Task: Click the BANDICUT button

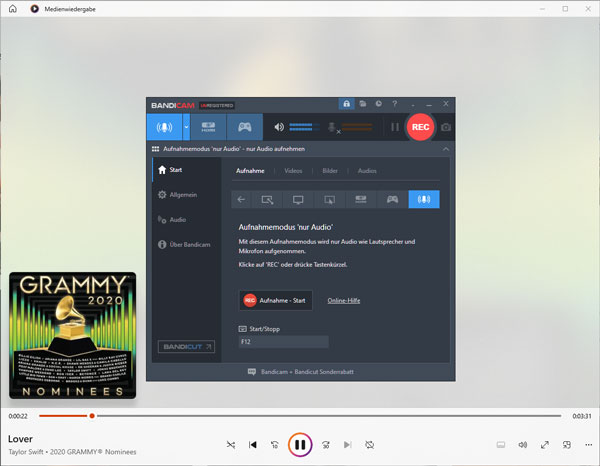Action: pos(186,347)
